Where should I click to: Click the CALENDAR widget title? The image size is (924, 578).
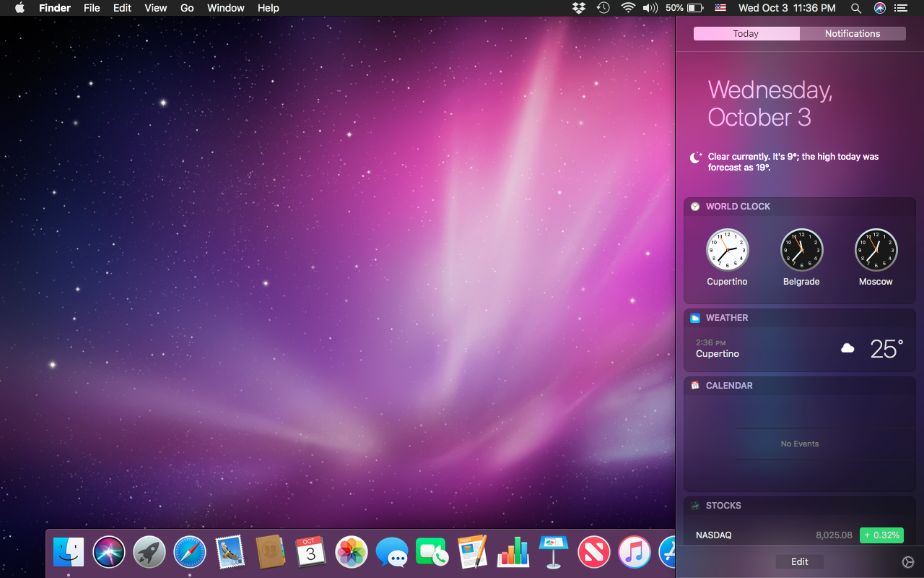click(729, 386)
